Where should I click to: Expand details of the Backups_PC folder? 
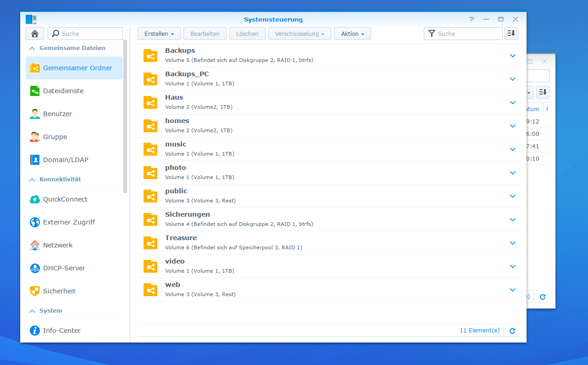point(513,79)
